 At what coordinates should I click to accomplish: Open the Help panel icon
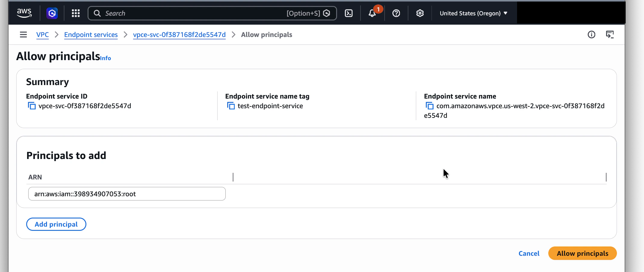(x=396, y=13)
